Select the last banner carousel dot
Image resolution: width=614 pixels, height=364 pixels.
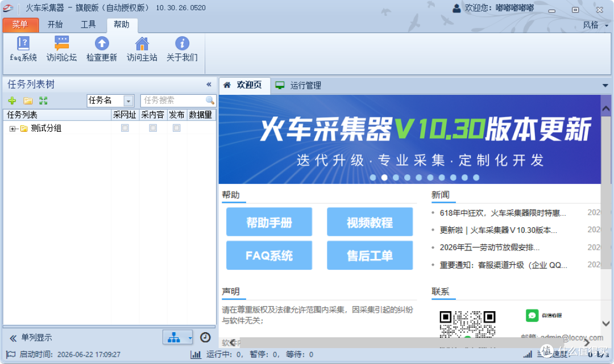tap(476, 178)
